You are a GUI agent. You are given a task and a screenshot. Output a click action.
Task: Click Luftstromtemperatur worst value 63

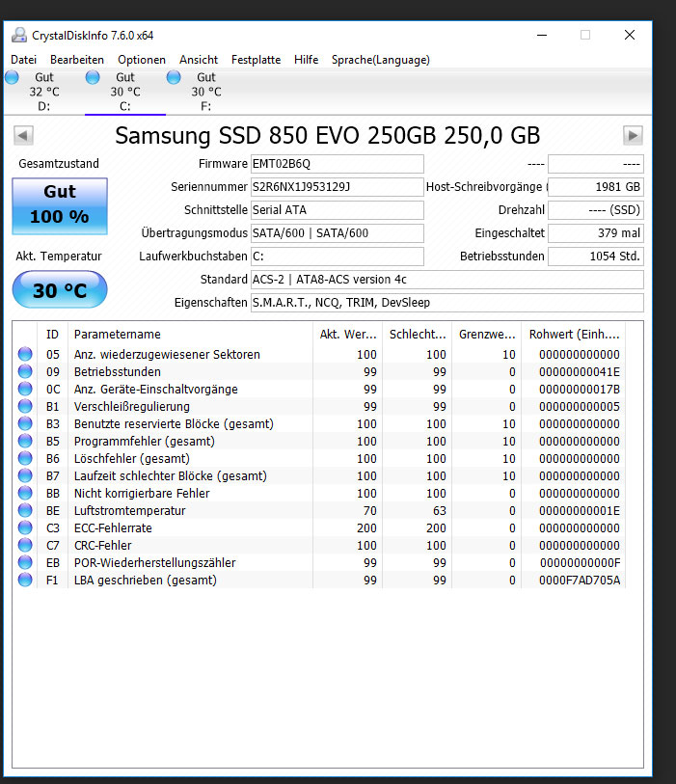coord(440,510)
